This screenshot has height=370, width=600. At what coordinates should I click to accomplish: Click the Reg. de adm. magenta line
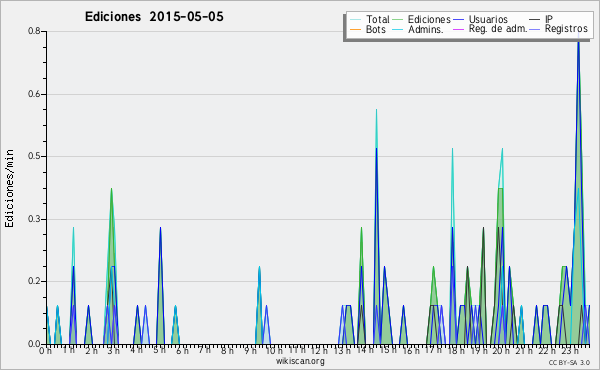(x=458, y=29)
